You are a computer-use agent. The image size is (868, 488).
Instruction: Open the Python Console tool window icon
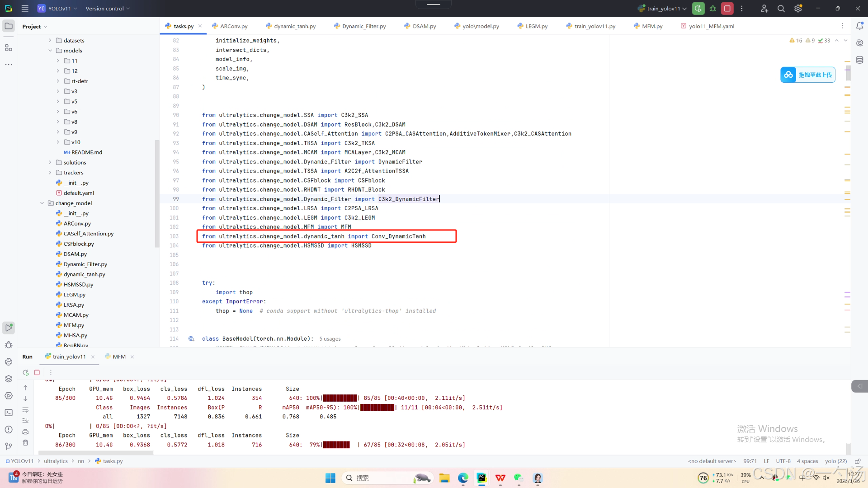[x=9, y=362]
